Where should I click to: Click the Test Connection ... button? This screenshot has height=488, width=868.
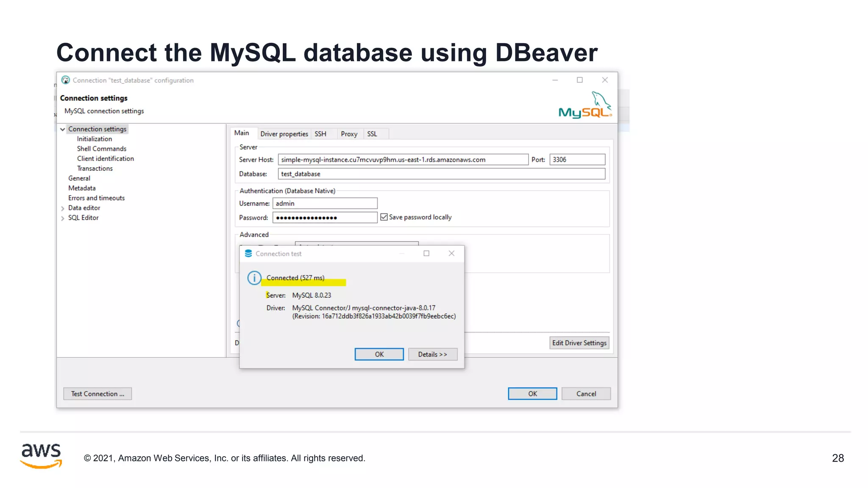coord(97,394)
